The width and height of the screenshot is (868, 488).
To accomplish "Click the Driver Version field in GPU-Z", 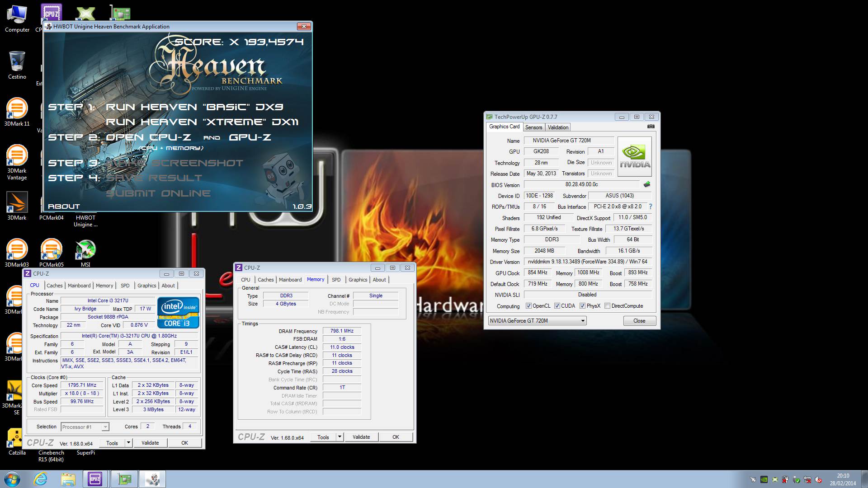I will click(588, 262).
